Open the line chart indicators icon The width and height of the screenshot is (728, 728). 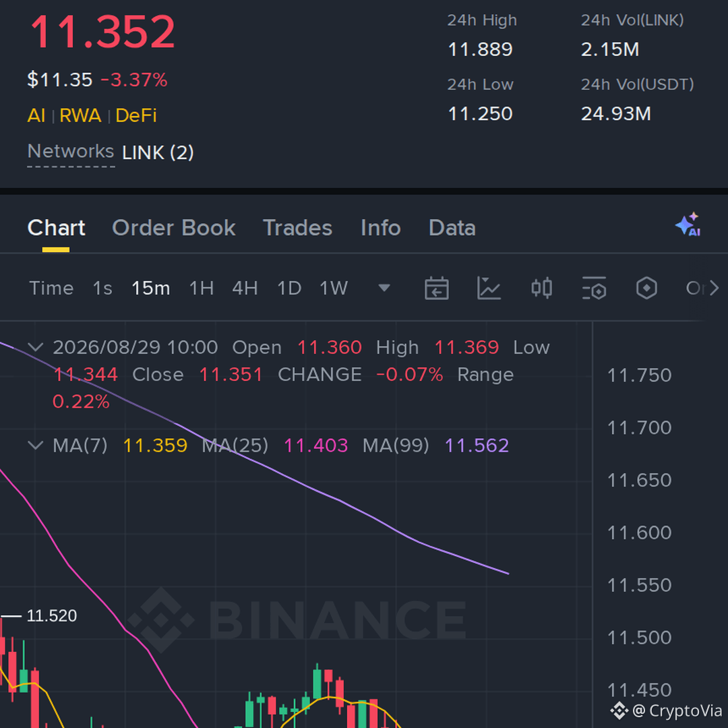point(489,288)
